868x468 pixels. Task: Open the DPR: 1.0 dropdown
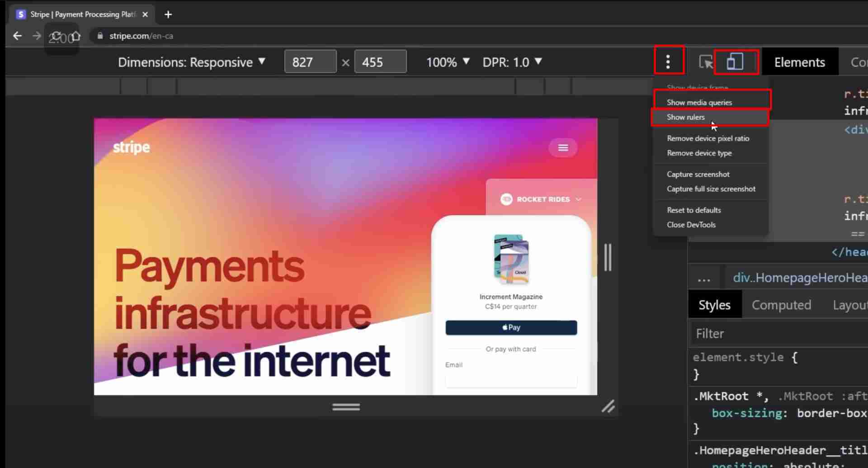[512, 62]
